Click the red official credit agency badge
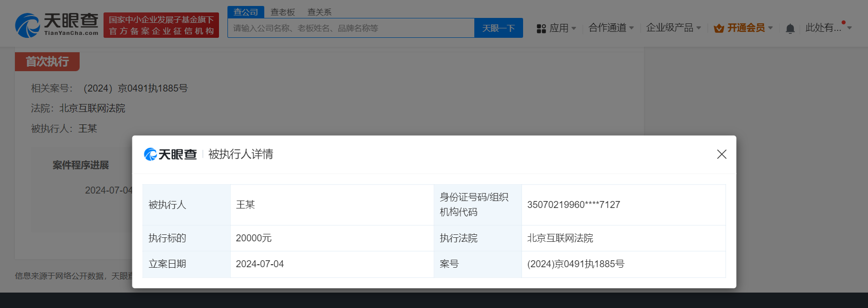This screenshot has height=308, width=868. [x=161, y=25]
